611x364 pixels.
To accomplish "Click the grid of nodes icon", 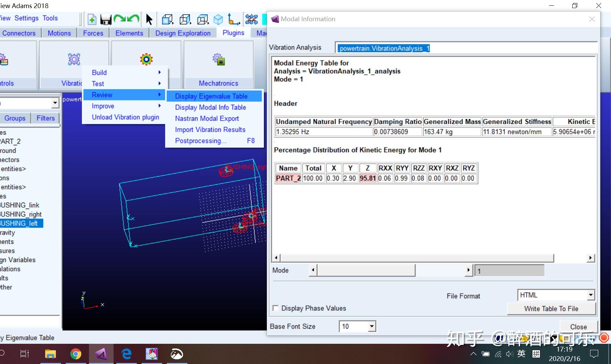I will point(251,20).
